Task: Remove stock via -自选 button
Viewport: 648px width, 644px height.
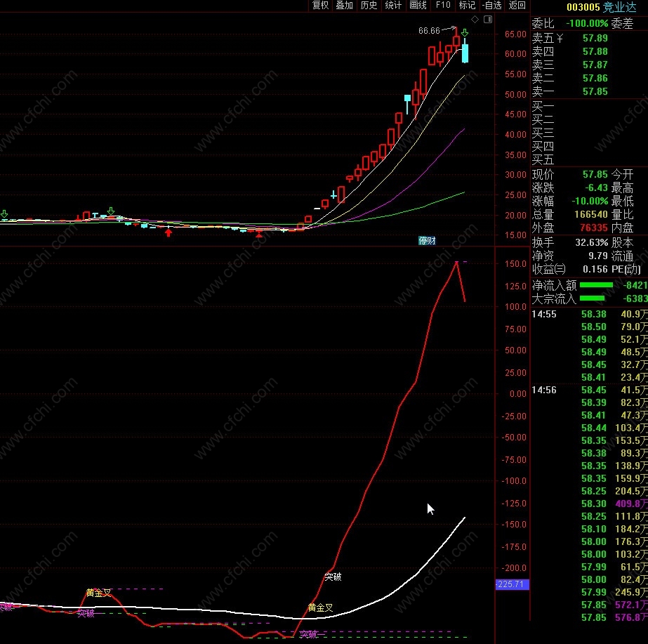Action: pyautogui.click(x=491, y=6)
